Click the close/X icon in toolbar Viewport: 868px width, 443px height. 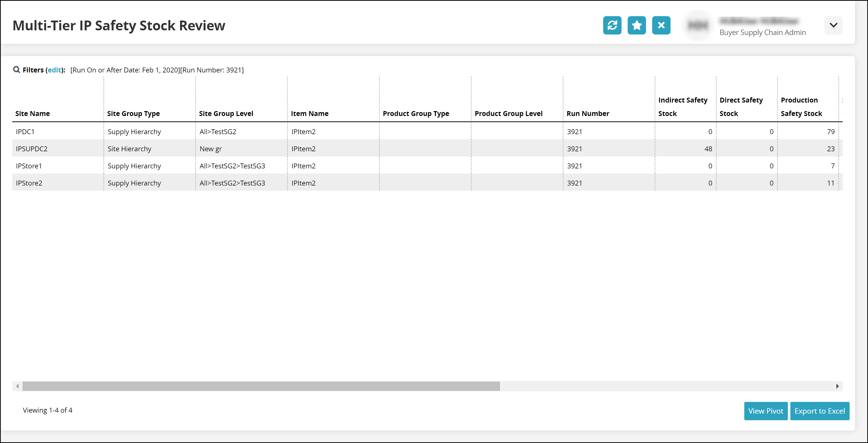tap(661, 25)
